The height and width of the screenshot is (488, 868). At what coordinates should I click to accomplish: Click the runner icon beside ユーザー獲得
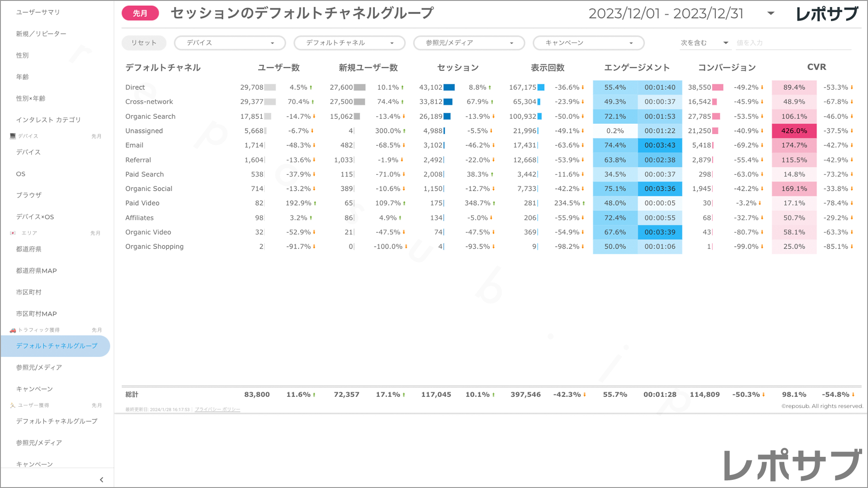point(13,405)
